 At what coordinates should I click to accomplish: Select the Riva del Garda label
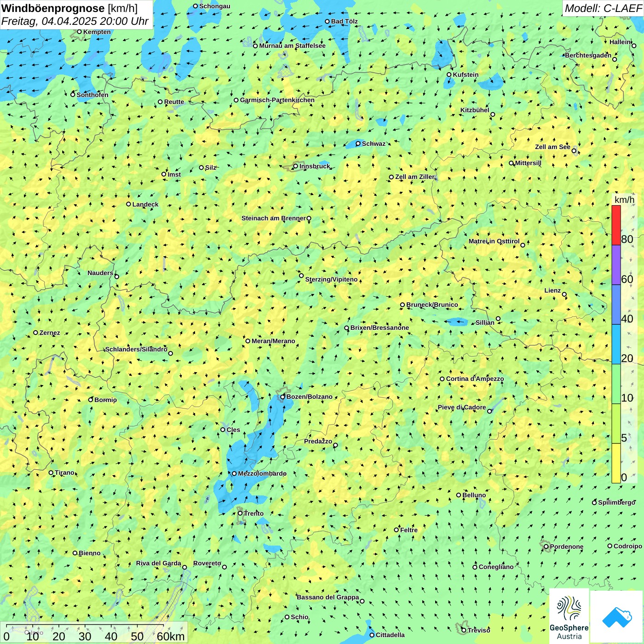158,563
